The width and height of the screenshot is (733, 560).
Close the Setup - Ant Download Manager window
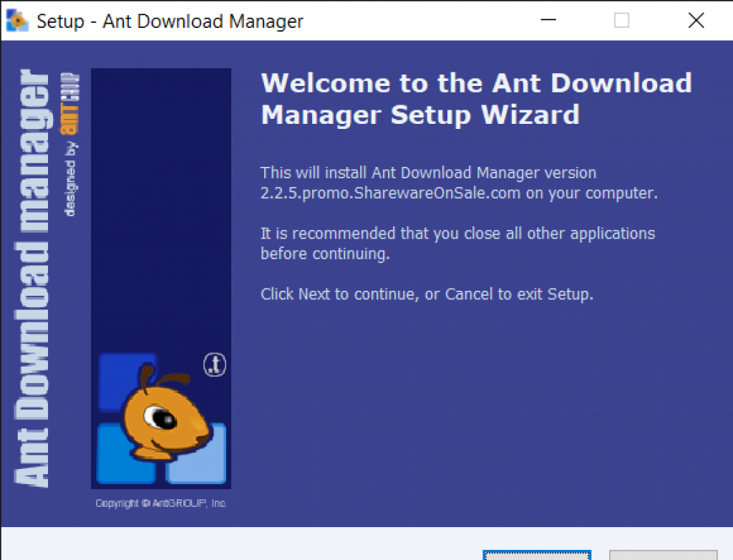(696, 20)
